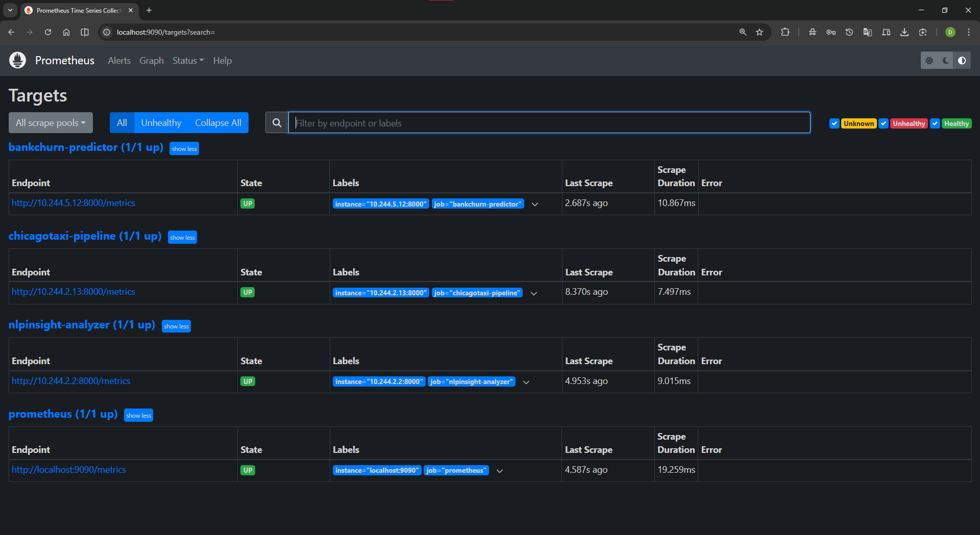
Task: Select the browser-preferred contrast theme icon
Action: pos(962,61)
